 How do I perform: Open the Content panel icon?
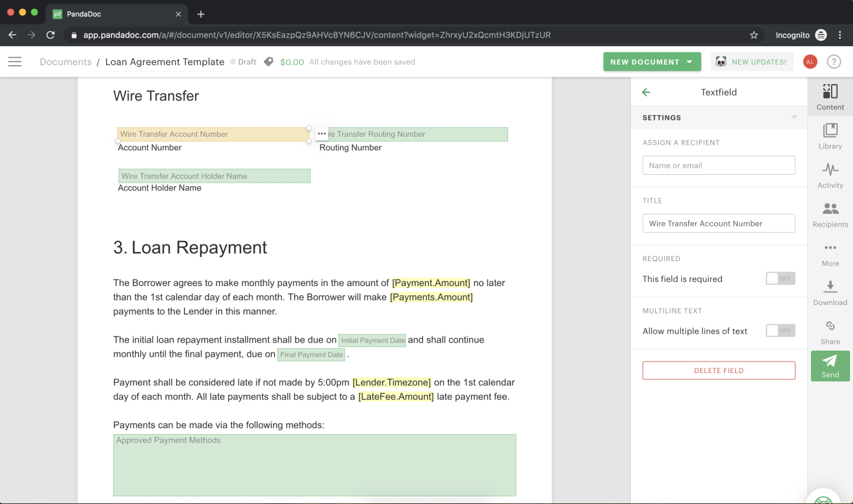coord(830,97)
